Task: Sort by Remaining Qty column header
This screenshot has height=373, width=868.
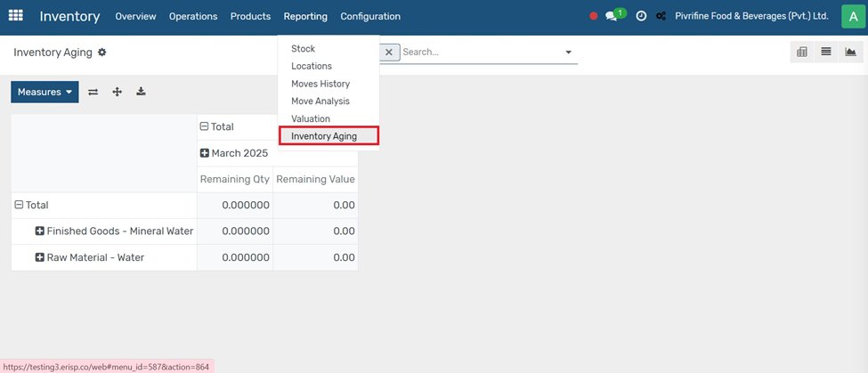Action: [235, 179]
